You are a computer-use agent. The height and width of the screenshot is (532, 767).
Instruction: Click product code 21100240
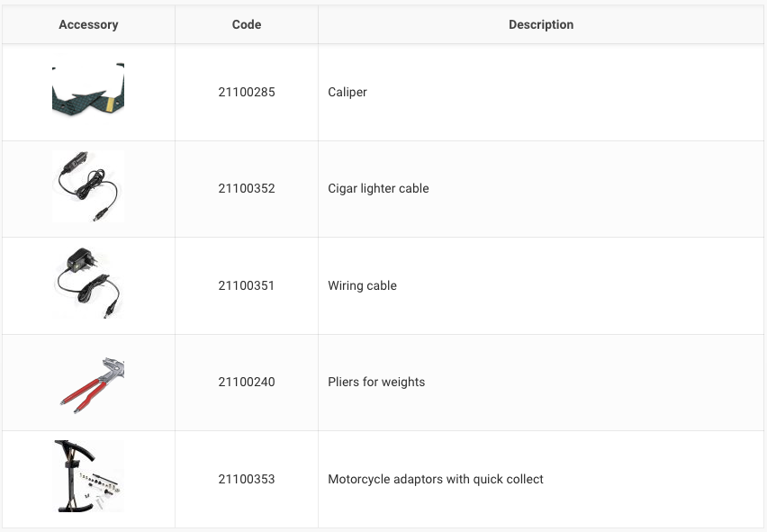(x=246, y=382)
